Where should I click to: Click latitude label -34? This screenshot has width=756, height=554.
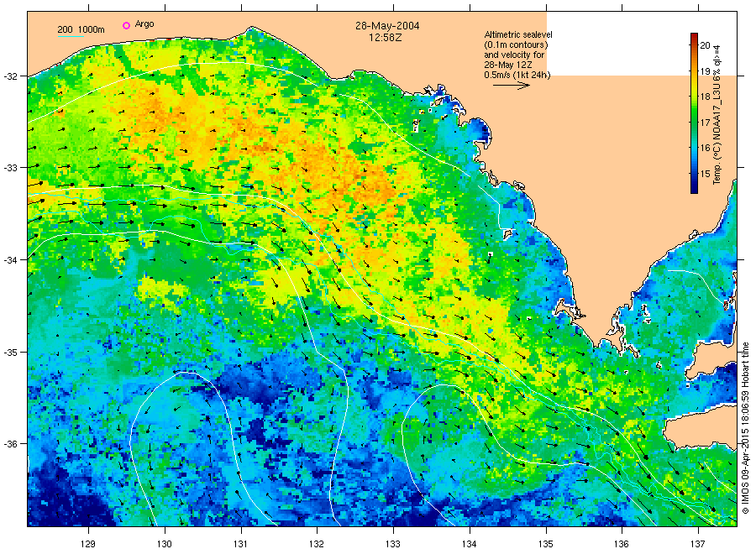[9, 260]
